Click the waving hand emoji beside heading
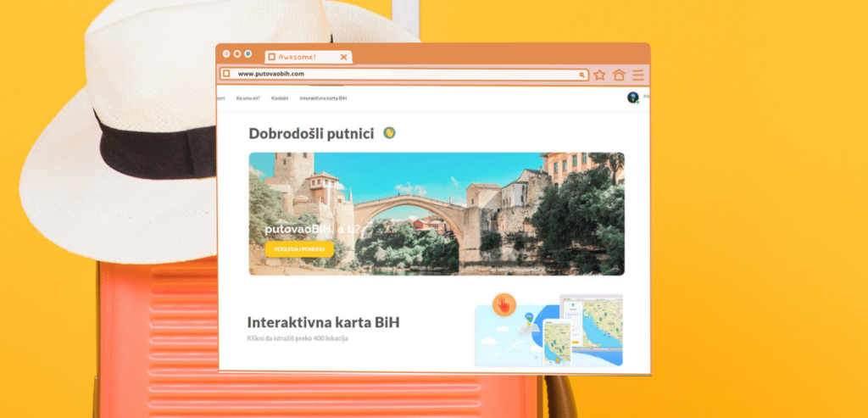This screenshot has width=868, height=418. pyautogui.click(x=389, y=133)
